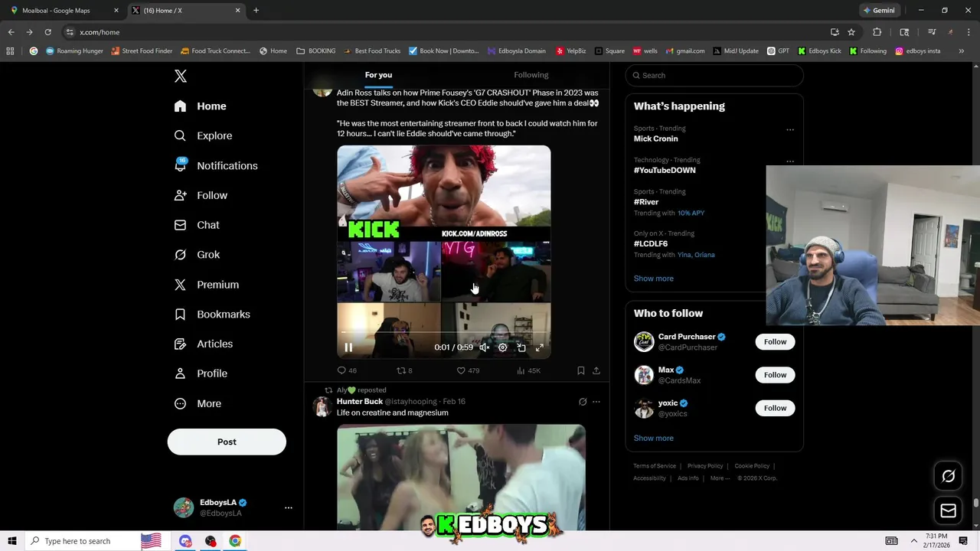Viewport: 980px width, 551px height.
Task: Open Follow in the X sidebar
Action: click(201, 195)
